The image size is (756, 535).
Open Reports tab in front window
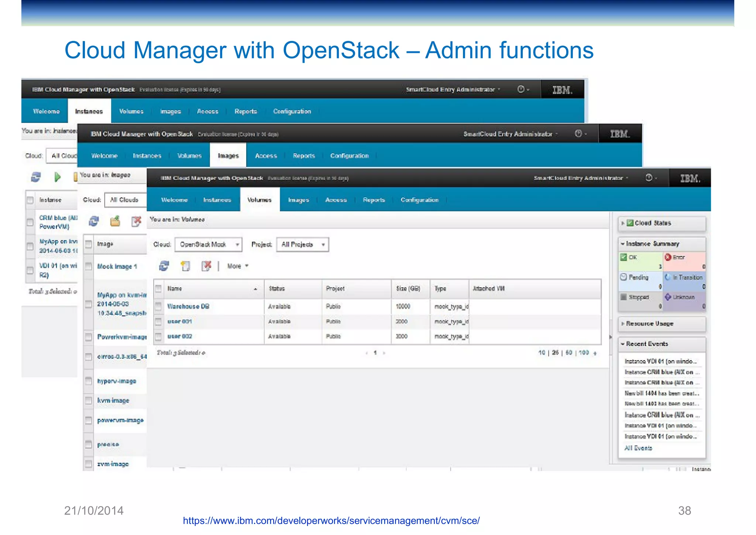pos(374,200)
